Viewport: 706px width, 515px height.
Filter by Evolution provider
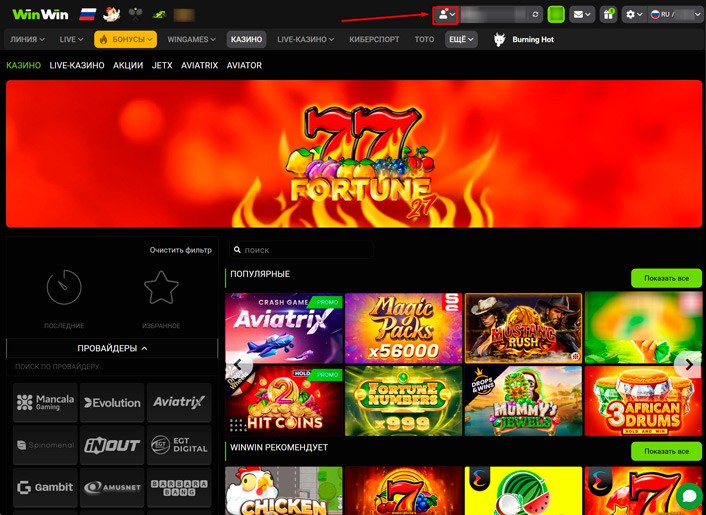[x=112, y=402]
